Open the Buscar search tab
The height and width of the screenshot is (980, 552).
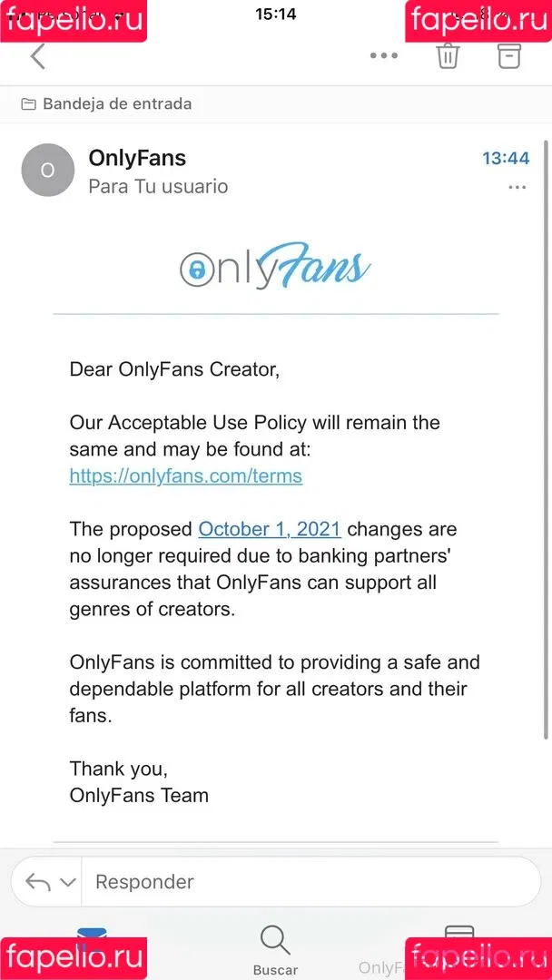[275, 950]
